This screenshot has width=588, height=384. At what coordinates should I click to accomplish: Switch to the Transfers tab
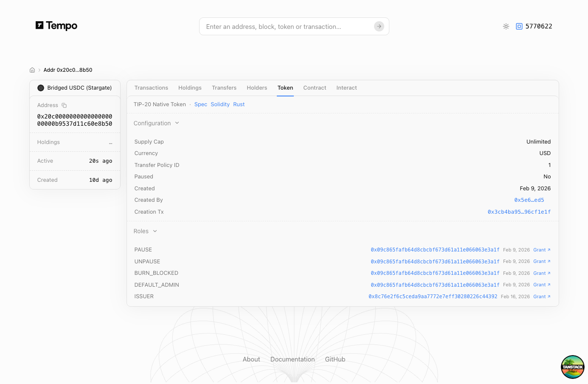(224, 88)
